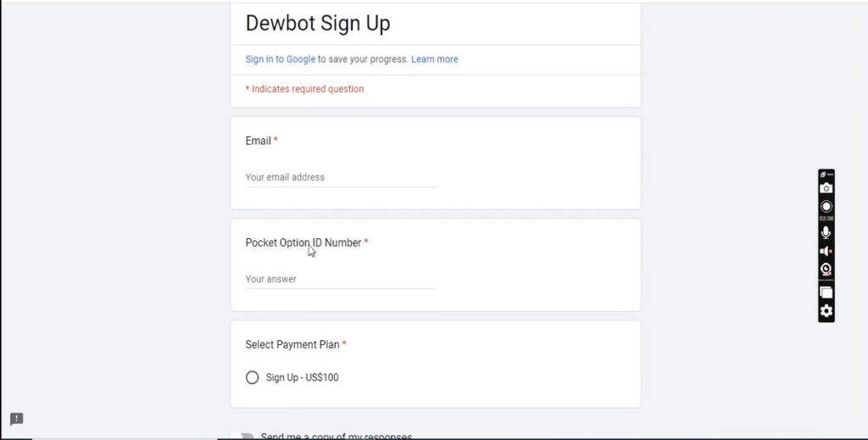
Task: Click the Your email address field
Action: click(340, 177)
